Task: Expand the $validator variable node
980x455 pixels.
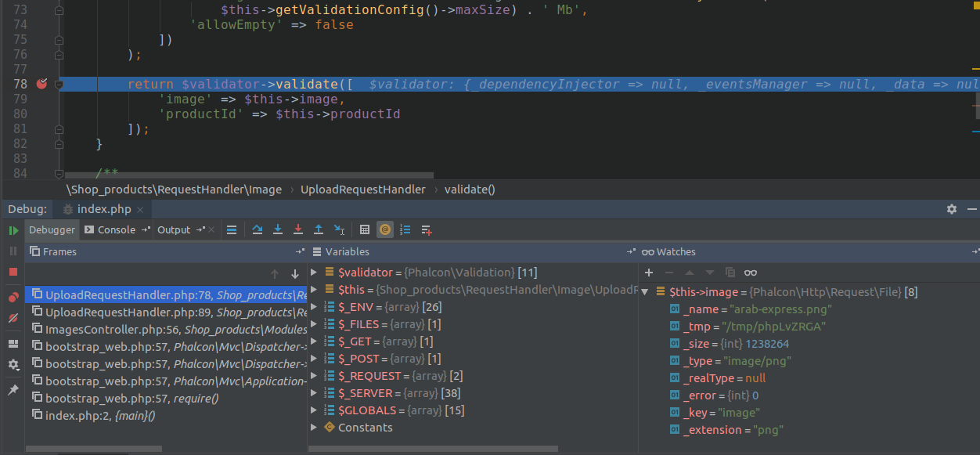Action: [x=315, y=273]
